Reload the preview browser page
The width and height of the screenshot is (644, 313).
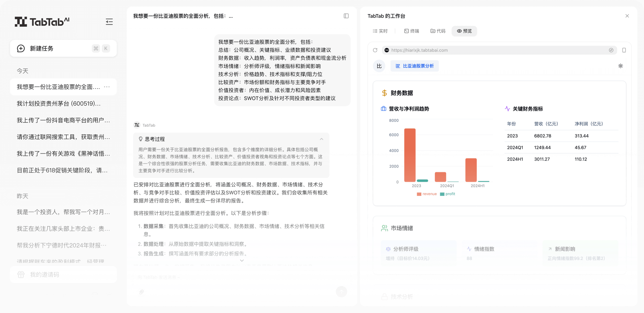pyautogui.click(x=375, y=50)
